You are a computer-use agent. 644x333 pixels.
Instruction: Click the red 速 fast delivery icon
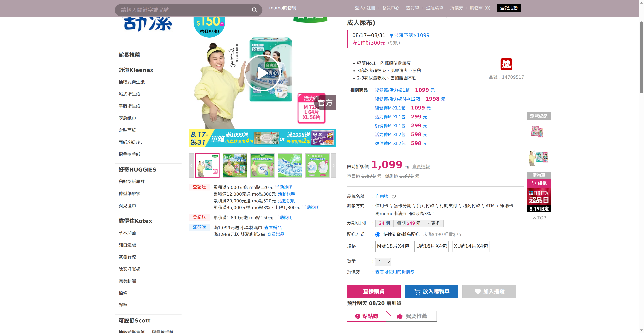coord(506,64)
